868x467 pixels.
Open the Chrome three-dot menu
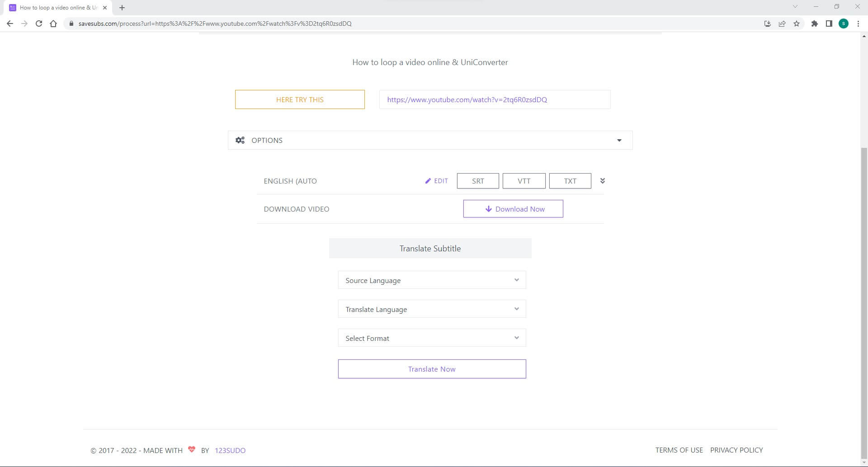click(x=858, y=24)
